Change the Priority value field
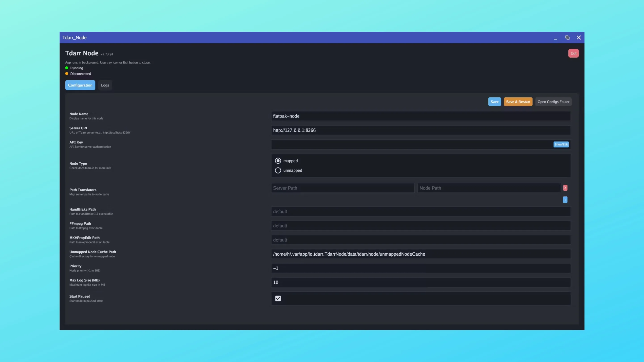Screen dimensions: 644x362 coord(421,268)
